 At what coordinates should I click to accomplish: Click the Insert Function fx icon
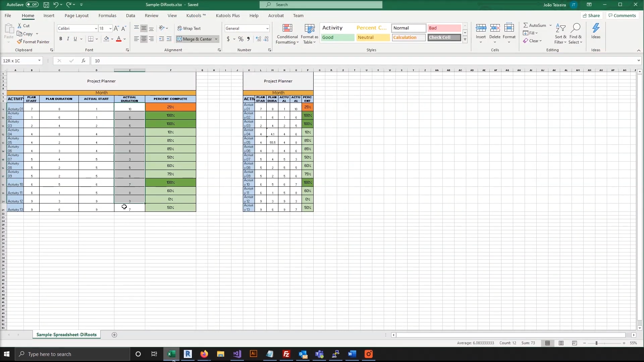point(84,61)
